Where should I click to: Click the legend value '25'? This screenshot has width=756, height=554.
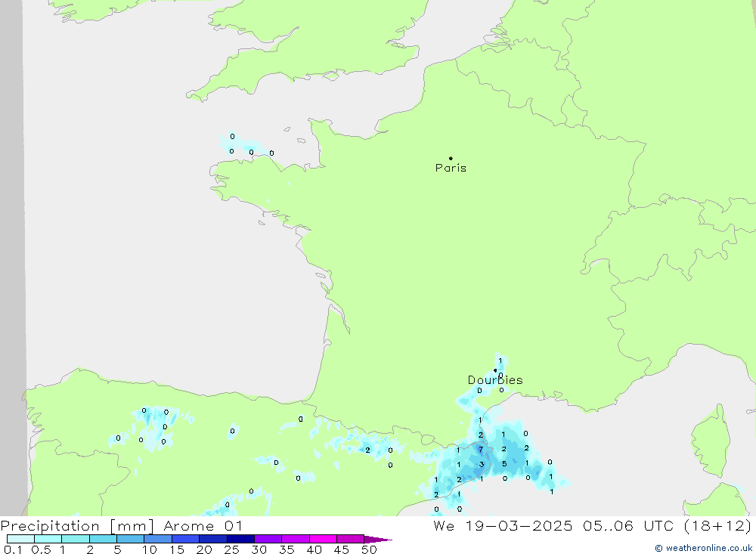click(x=231, y=549)
